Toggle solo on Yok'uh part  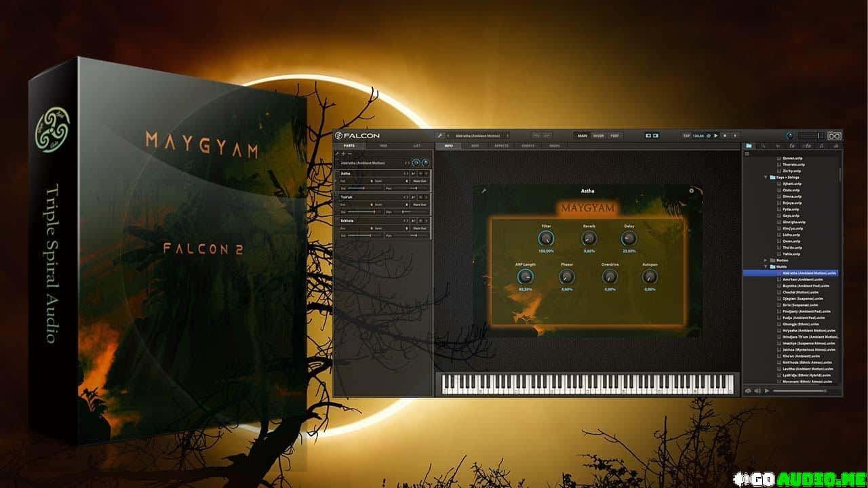tap(427, 197)
